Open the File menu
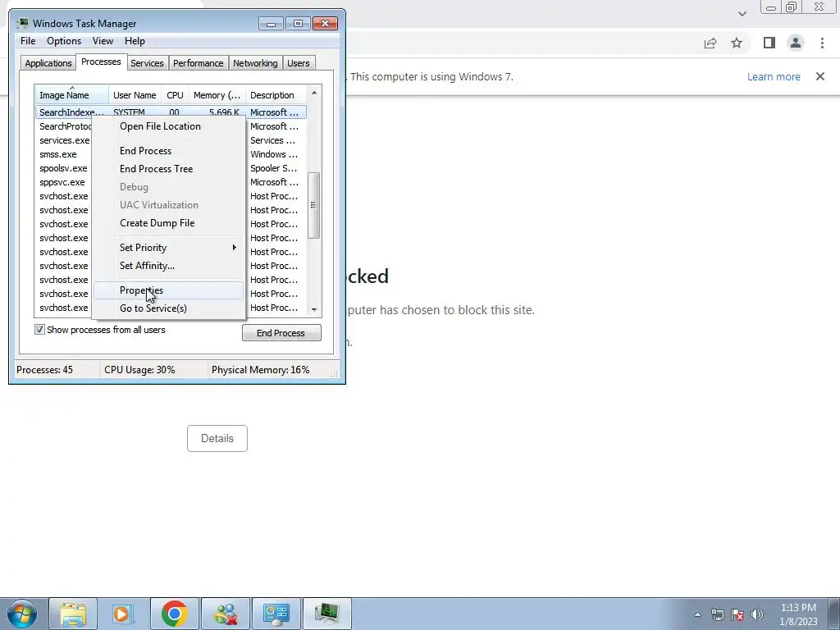 click(x=28, y=41)
